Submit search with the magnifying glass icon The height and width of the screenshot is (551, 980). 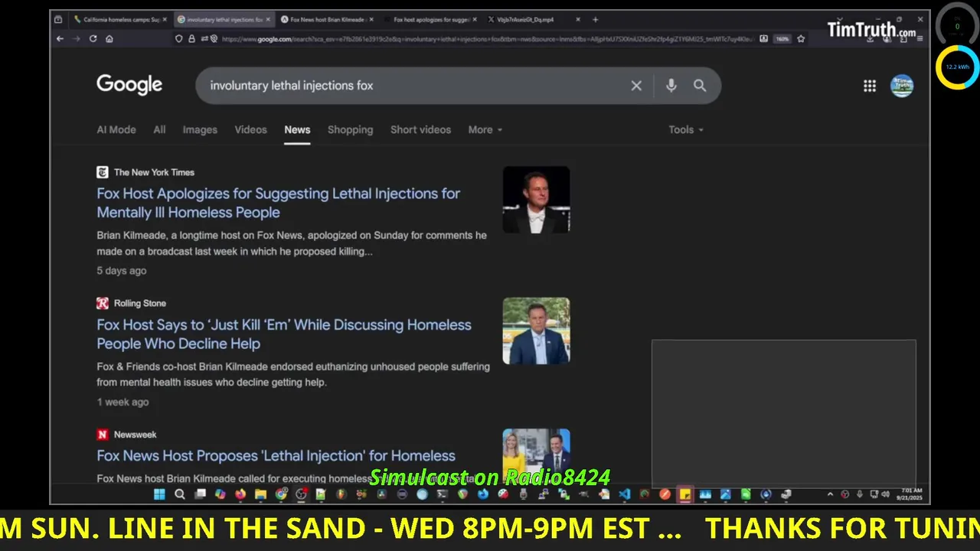click(x=700, y=86)
